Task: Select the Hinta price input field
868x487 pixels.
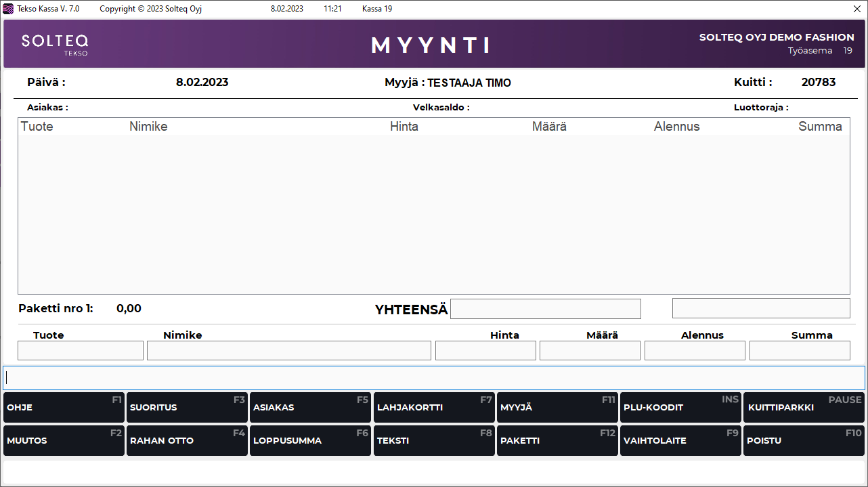Action: click(x=485, y=350)
